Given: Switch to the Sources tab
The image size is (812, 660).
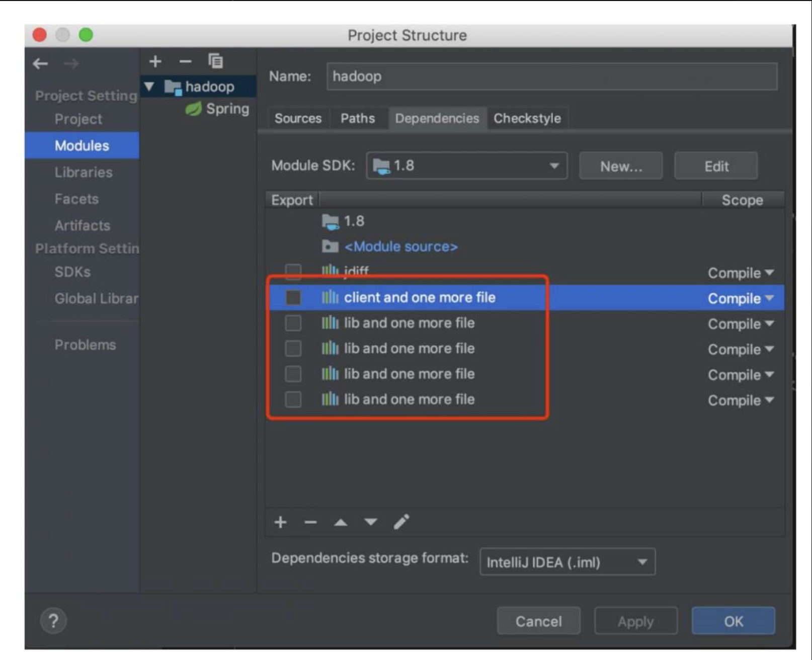Looking at the screenshot, I should click(298, 119).
